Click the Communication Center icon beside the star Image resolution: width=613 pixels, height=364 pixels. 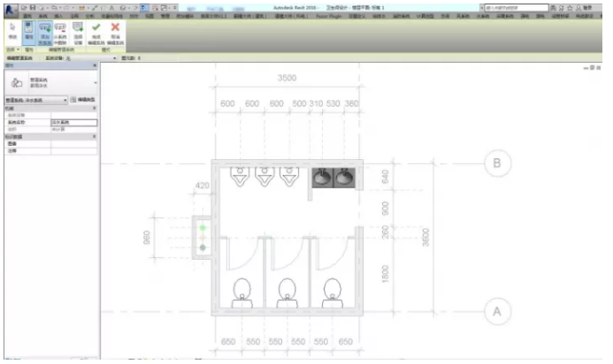click(x=562, y=8)
